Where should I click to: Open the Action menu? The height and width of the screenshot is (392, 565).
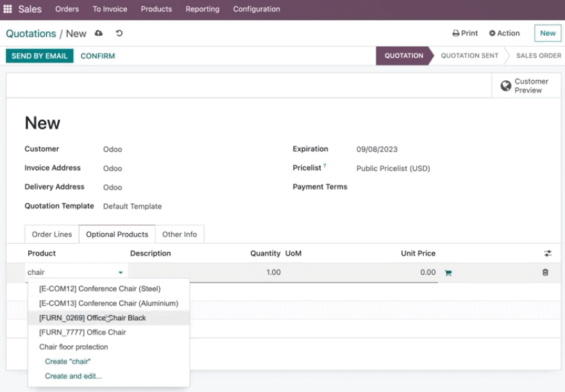pyautogui.click(x=505, y=33)
